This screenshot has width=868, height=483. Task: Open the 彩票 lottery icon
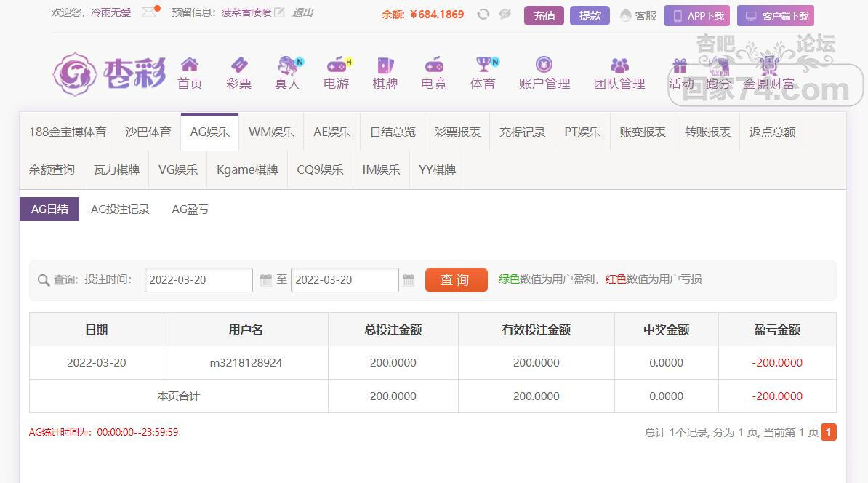click(x=238, y=65)
